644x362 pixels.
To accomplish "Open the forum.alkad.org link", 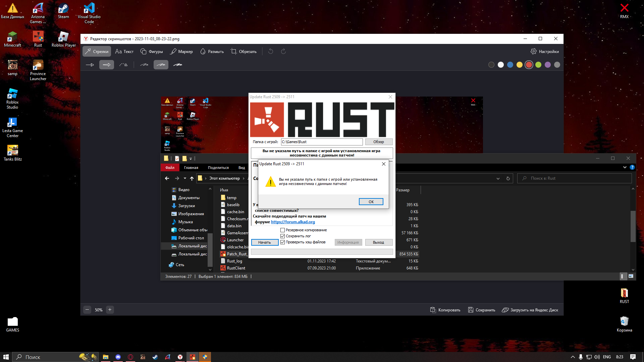I will click(293, 222).
